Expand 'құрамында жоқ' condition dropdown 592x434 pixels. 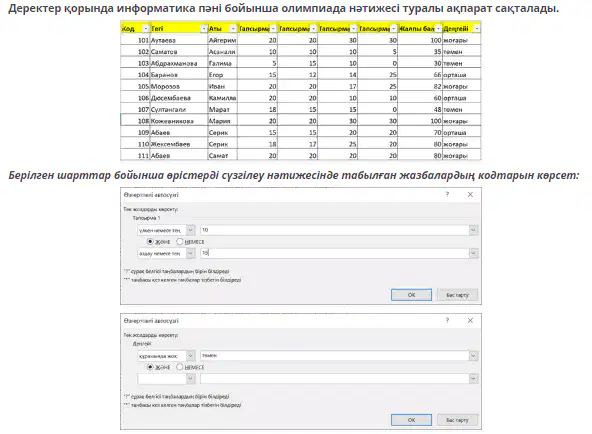(191, 356)
